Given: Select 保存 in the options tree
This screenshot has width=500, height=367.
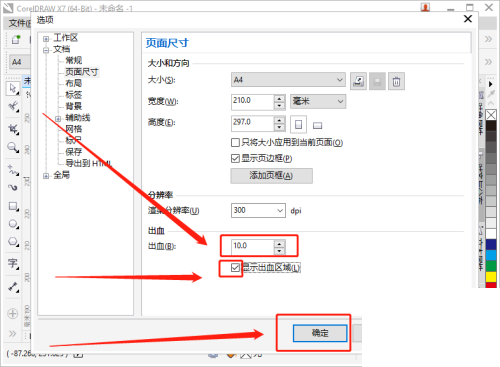Looking at the screenshot, I should point(74,152).
